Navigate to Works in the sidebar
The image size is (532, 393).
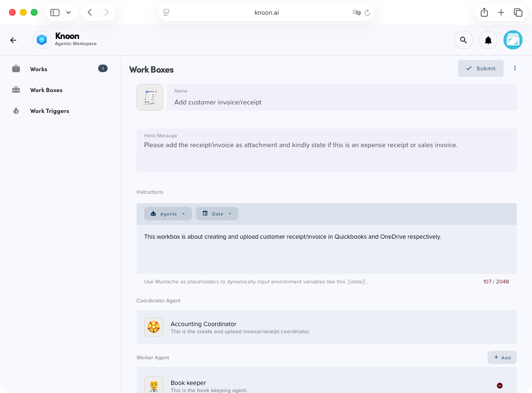[x=38, y=69]
